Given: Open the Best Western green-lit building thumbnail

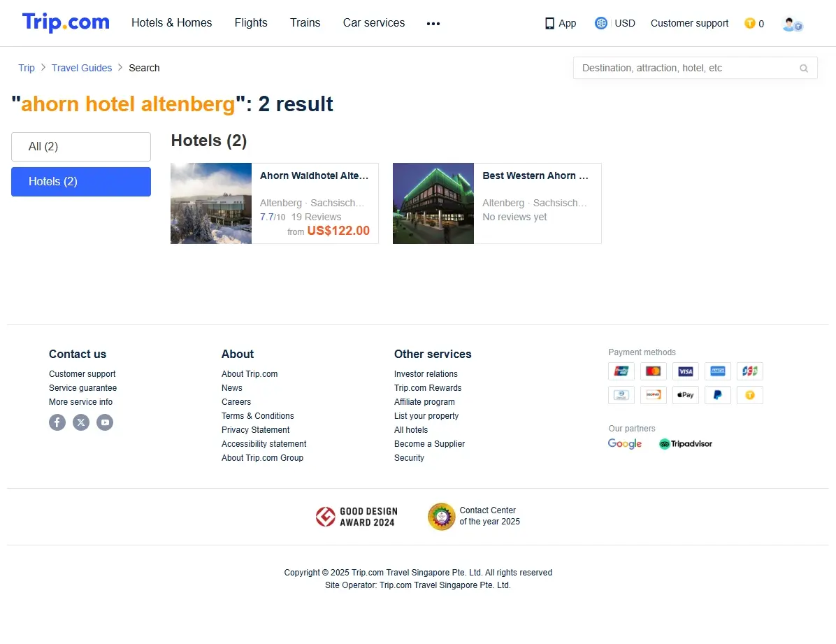Looking at the screenshot, I should pyautogui.click(x=433, y=203).
